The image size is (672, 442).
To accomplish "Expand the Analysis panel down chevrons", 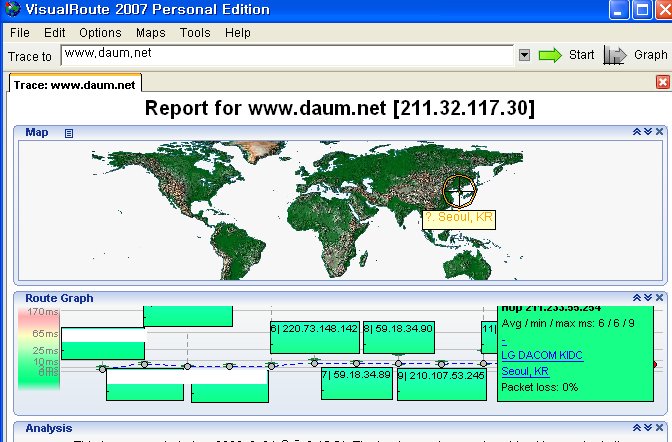I will pos(648,427).
